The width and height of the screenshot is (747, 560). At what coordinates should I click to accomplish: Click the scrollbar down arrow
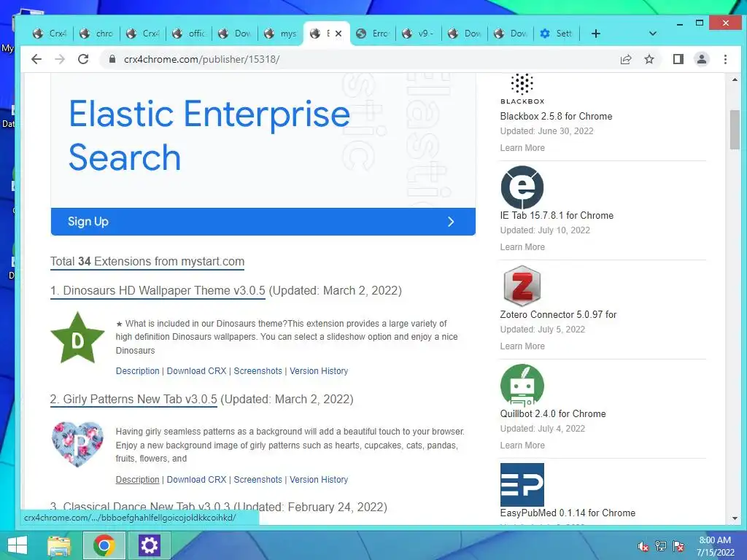click(x=735, y=518)
